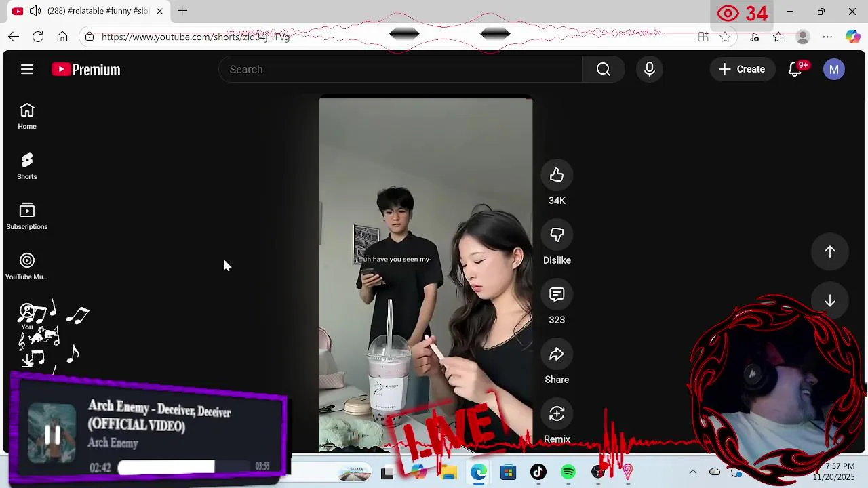Open the account avatar M menu
This screenshot has height=488, width=868.
pyautogui.click(x=834, y=69)
